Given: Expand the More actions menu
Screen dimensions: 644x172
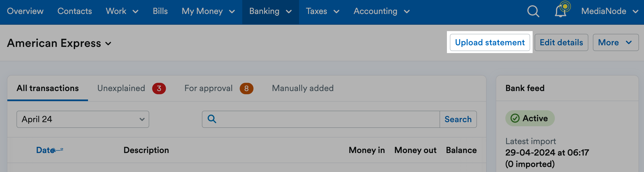Looking at the screenshot, I should coord(616,43).
